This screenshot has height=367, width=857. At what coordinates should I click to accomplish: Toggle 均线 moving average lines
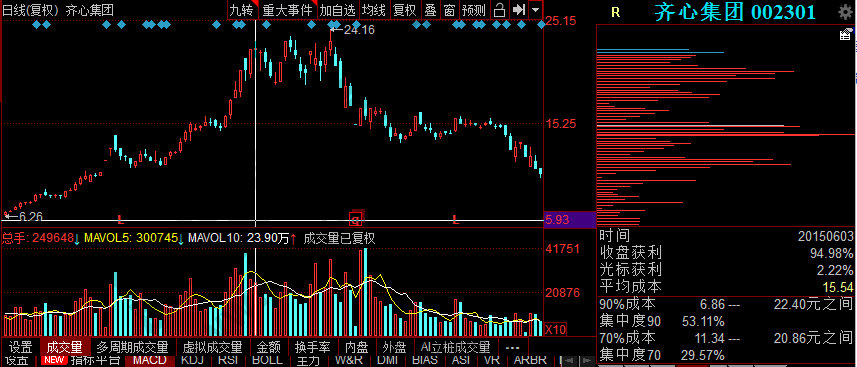pyautogui.click(x=374, y=9)
